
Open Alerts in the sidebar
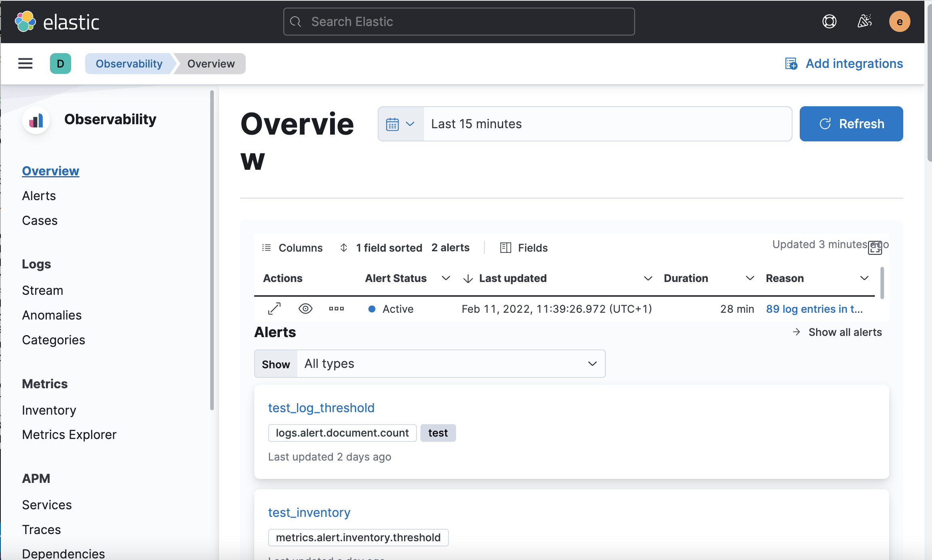[x=39, y=196]
